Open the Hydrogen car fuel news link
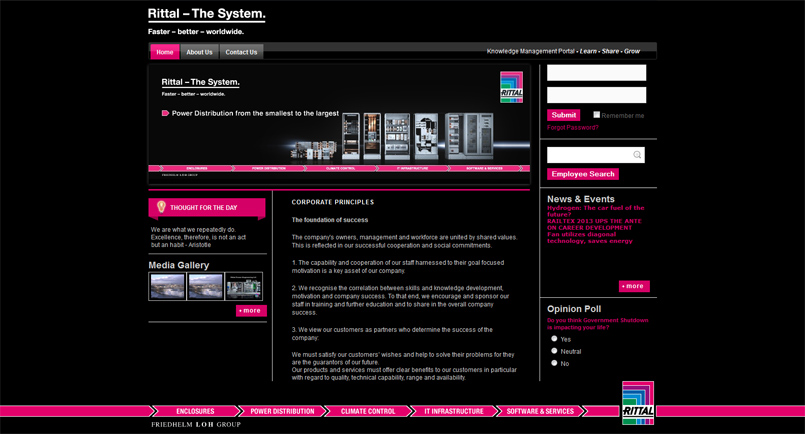This screenshot has width=805, height=434. (596, 211)
